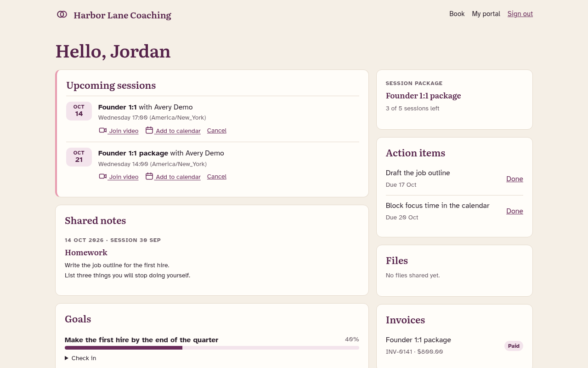Click '3 of 5 sessions left' text
Screen dimensions: 588x368
click(x=413, y=109)
